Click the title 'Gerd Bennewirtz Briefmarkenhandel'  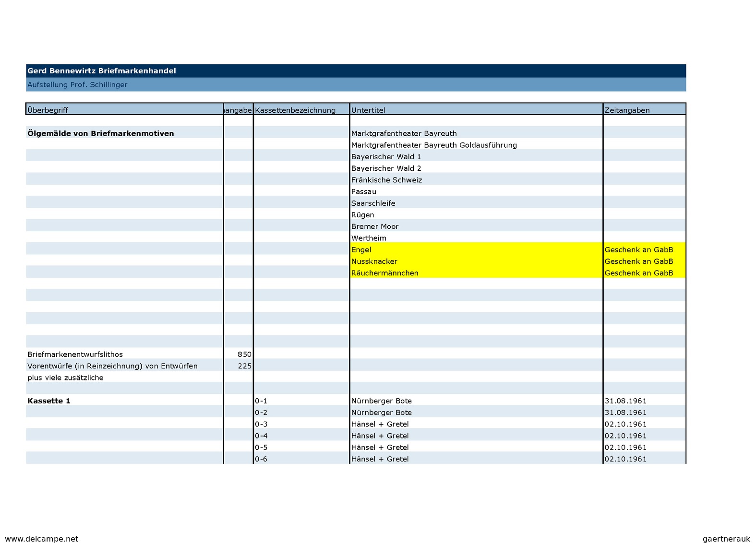tap(102, 71)
